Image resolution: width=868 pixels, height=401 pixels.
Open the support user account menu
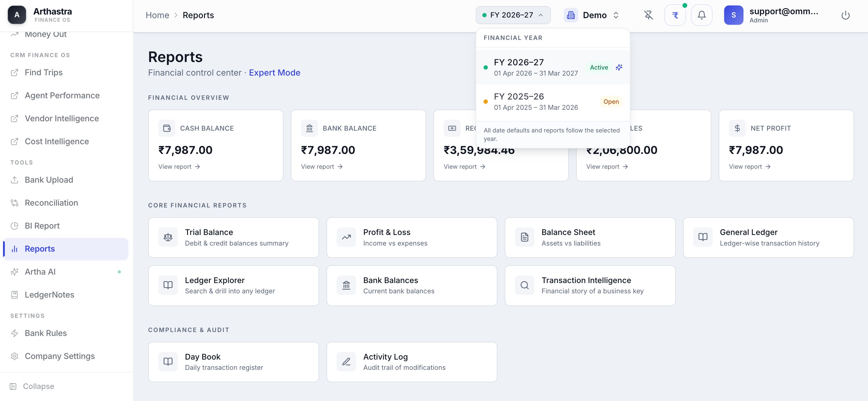click(x=772, y=15)
